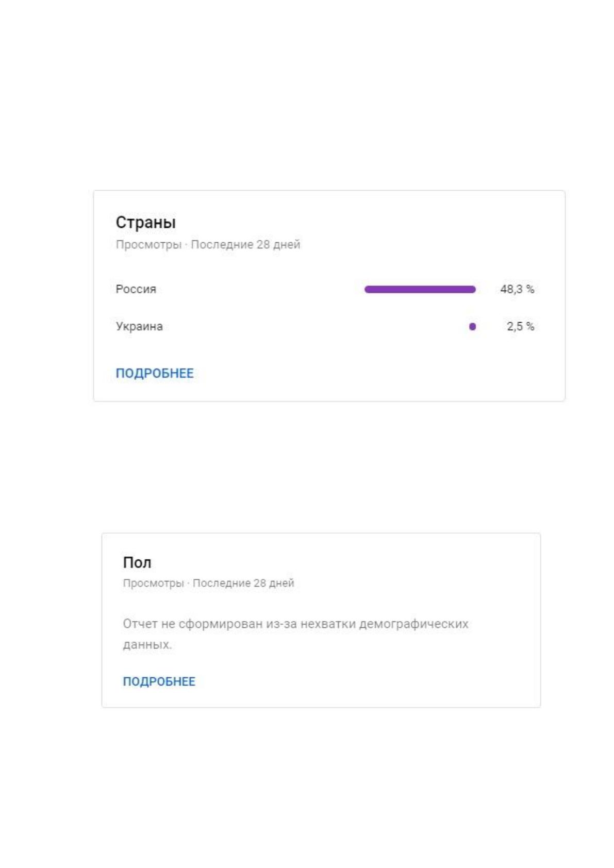Image resolution: width=614 pixels, height=868 pixels.
Task: Click the Отчет не сформирован message text
Action: tap(295, 634)
